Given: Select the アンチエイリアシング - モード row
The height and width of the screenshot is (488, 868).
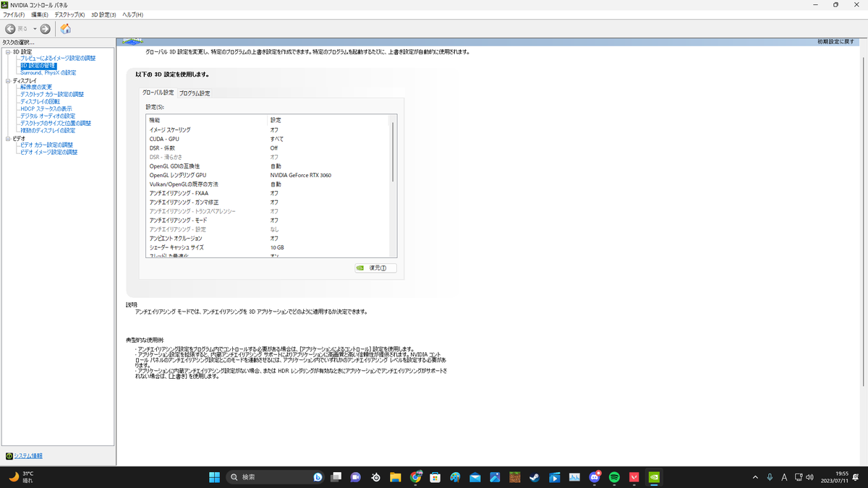Looking at the screenshot, I should (268, 220).
